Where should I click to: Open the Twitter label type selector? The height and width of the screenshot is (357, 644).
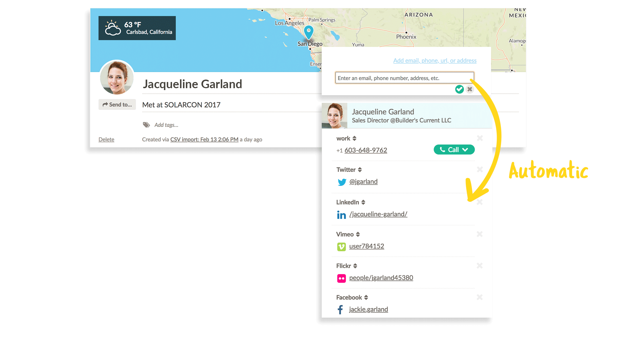[x=360, y=170]
